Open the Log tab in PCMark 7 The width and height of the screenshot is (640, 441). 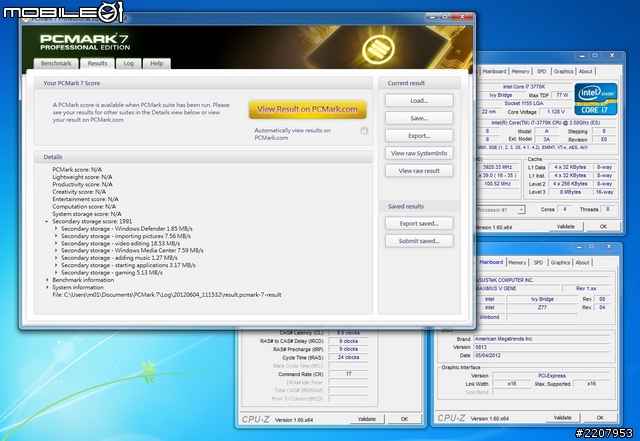click(129, 63)
